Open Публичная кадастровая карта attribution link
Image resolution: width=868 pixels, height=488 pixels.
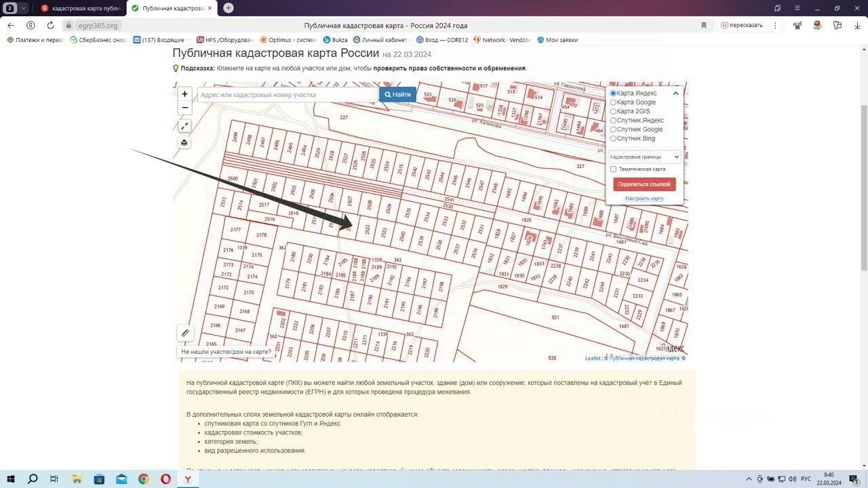click(x=644, y=359)
